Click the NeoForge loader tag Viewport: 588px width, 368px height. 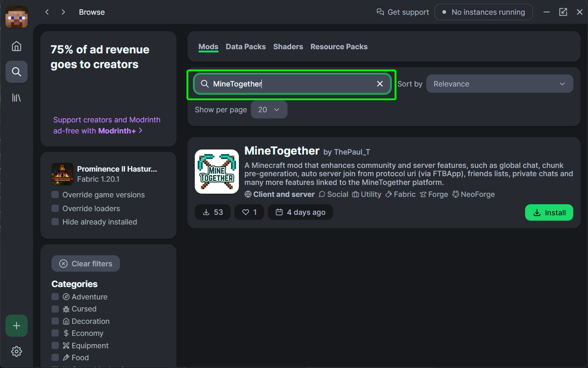pos(474,194)
